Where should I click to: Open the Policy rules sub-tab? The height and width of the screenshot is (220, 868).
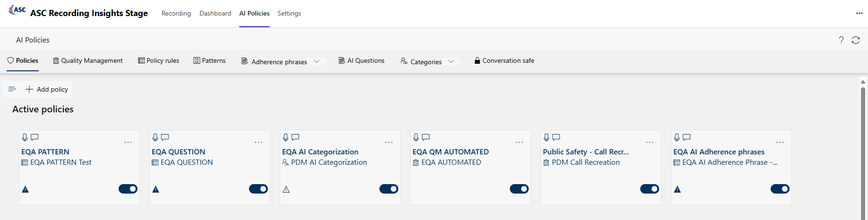coord(159,60)
